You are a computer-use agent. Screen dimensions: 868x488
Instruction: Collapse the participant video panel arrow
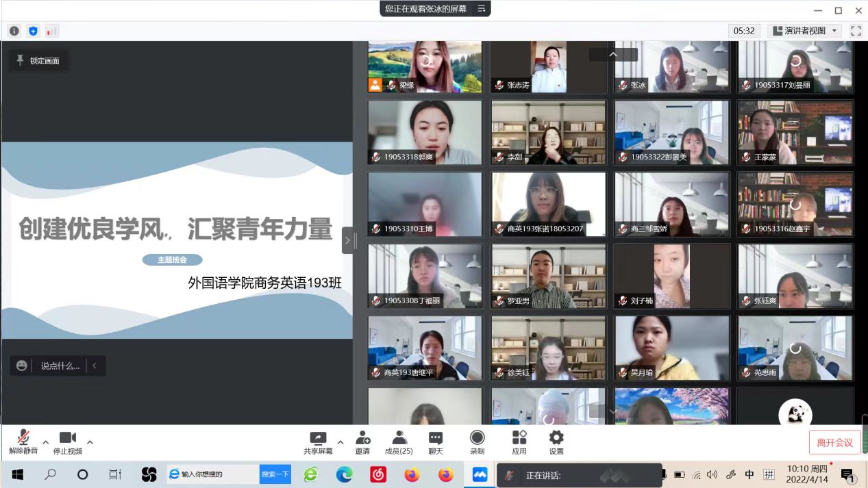click(347, 240)
